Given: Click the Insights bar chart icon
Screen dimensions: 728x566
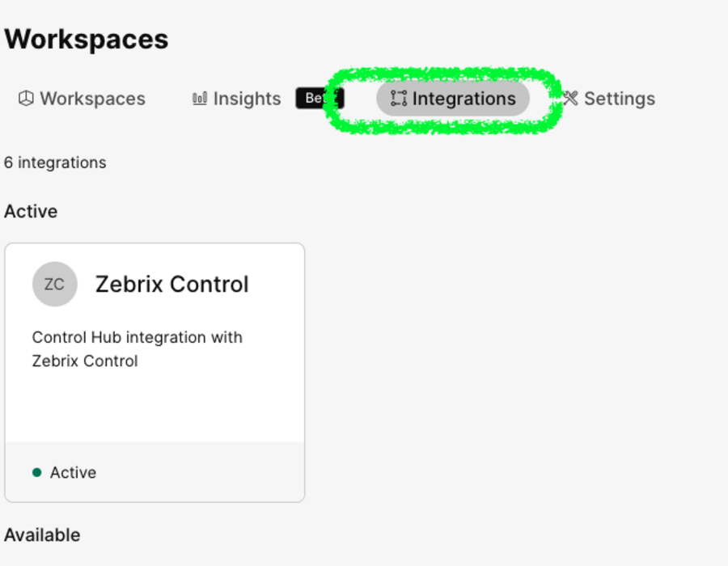Looking at the screenshot, I should (200, 99).
